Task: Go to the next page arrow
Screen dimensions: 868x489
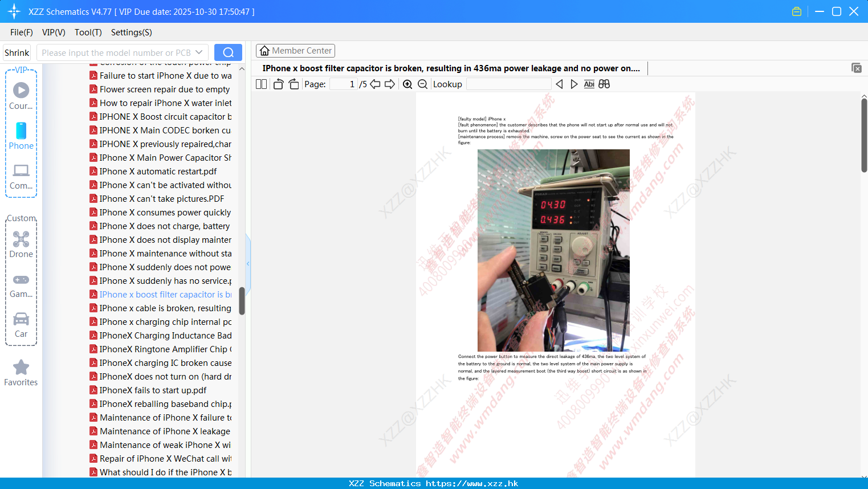Action: [390, 84]
